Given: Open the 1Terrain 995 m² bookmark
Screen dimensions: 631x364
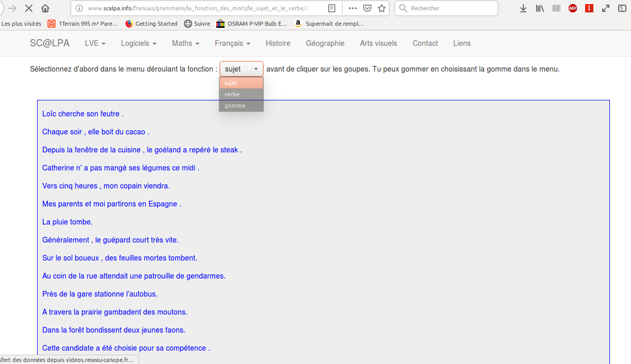Looking at the screenshot, I should [83, 24].
